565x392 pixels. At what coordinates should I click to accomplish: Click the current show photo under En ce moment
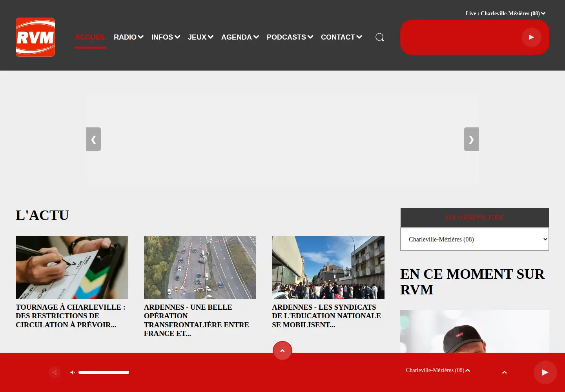tap(475, 331)
